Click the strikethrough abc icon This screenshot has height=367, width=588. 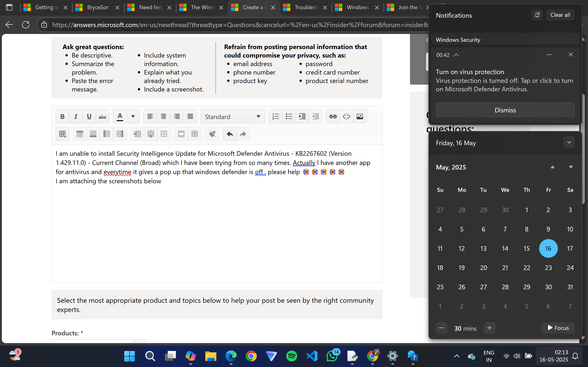[102, 117]
